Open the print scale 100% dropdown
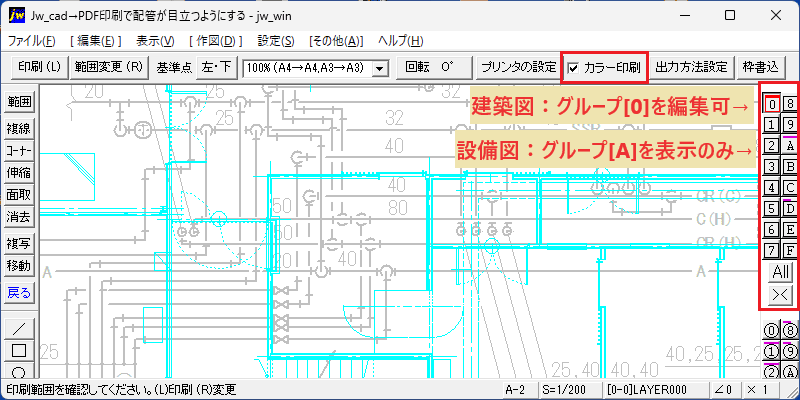800x400 pixels. (x=379, y=68)
